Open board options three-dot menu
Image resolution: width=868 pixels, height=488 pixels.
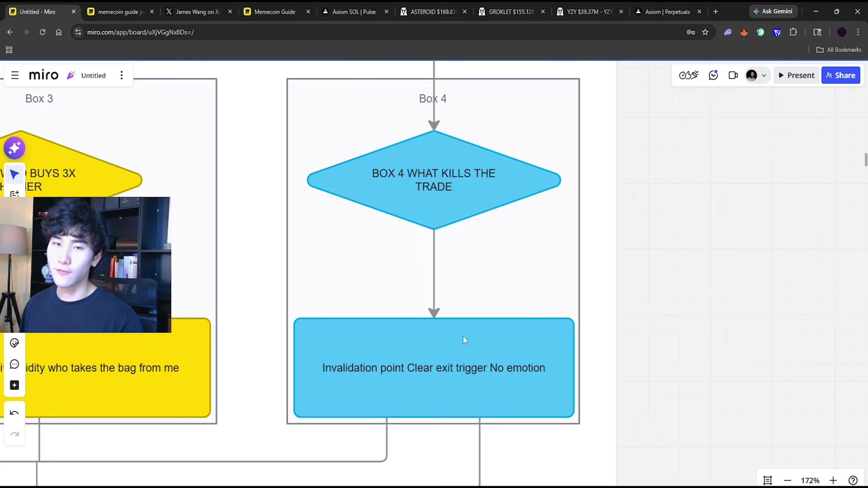click(x=121, y=75)
